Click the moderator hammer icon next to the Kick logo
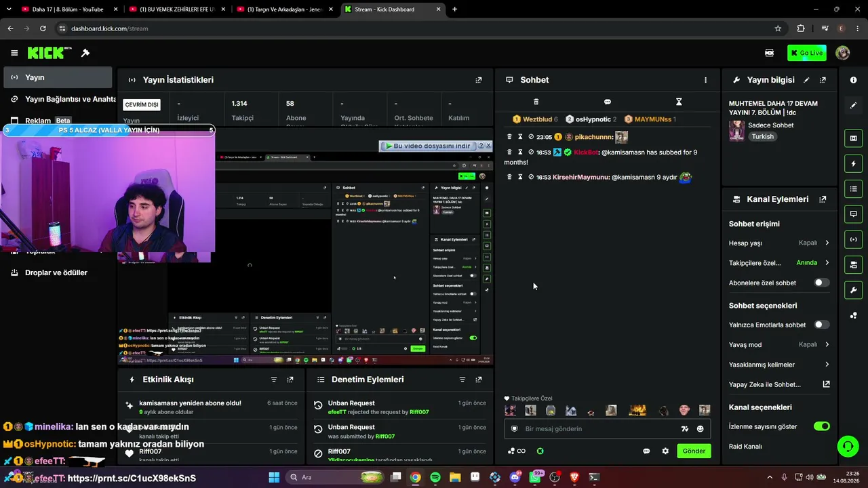The width and height of the screenshot is (868, 488). pos(85,53)
